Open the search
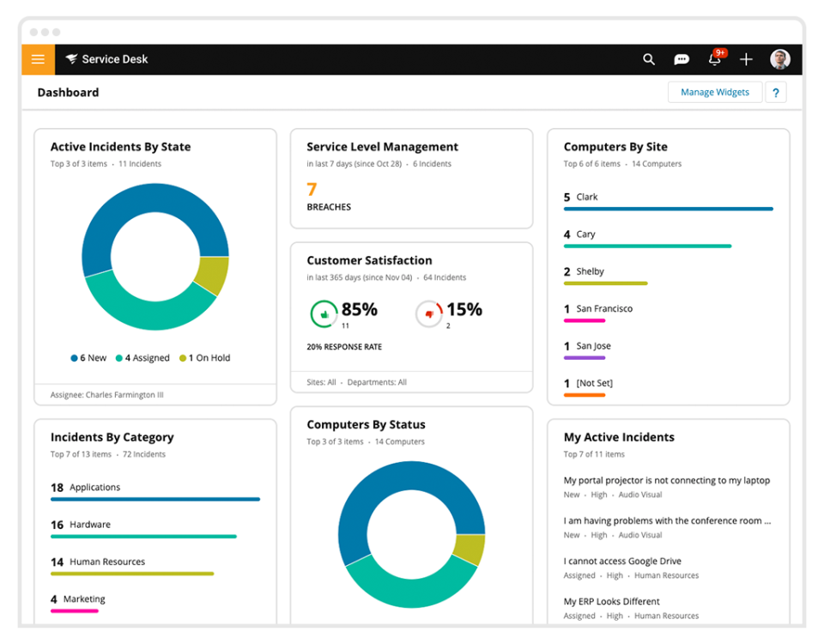 649,59
